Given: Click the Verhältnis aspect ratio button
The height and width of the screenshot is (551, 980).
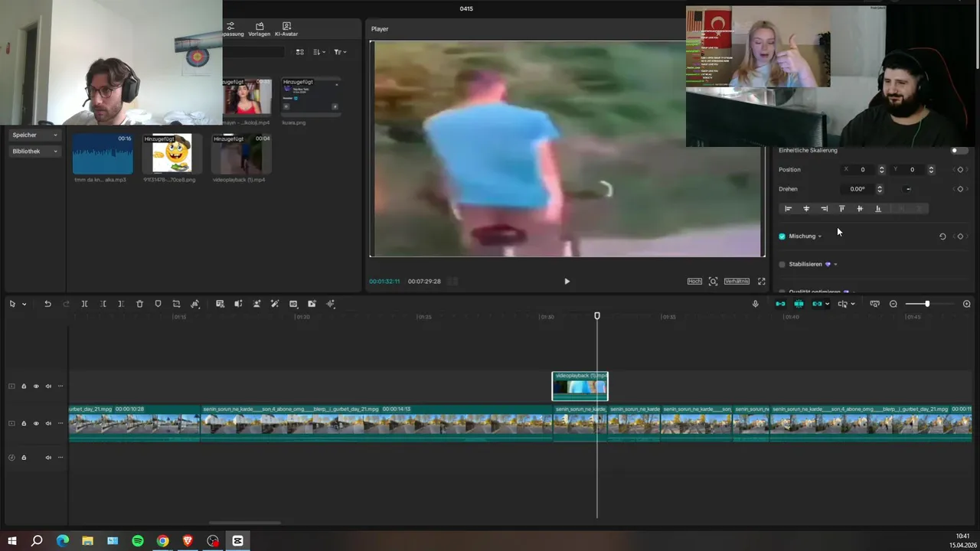Looking at the screenshot, I should [x=737, y=282].
